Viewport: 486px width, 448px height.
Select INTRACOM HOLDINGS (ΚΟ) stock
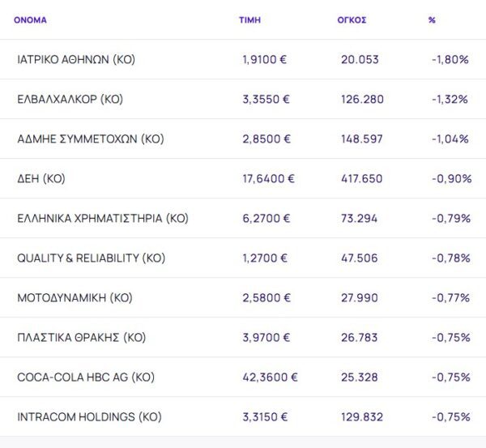coord(89,417)
